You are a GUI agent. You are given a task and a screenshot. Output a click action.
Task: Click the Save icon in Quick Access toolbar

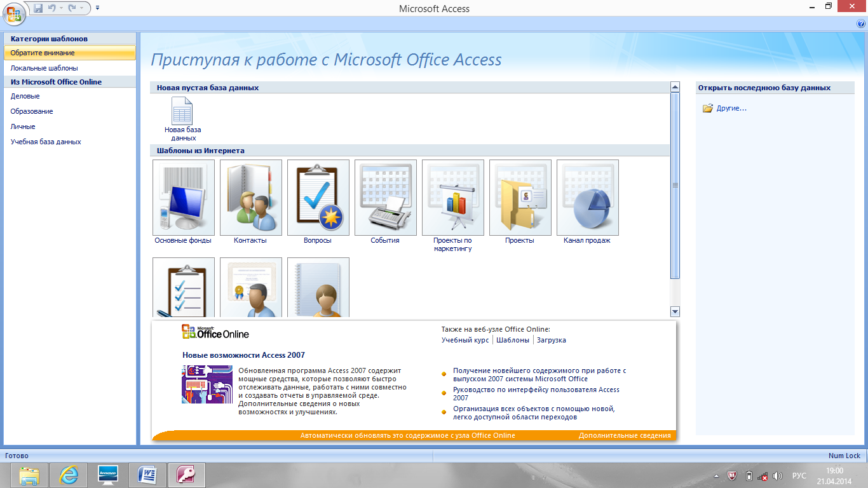[x=38, y=8]
